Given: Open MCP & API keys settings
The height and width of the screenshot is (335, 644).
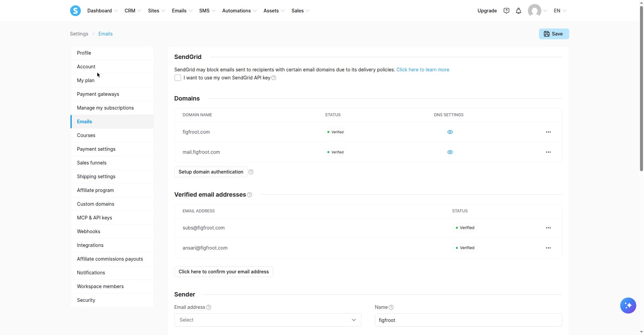Looking at the screenshot, I should 112,218.
